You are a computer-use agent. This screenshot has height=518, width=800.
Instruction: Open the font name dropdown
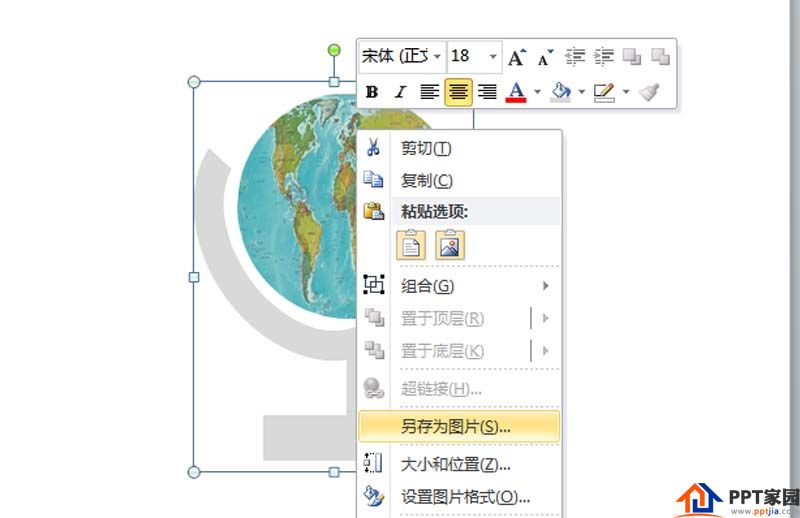point(437,57)
